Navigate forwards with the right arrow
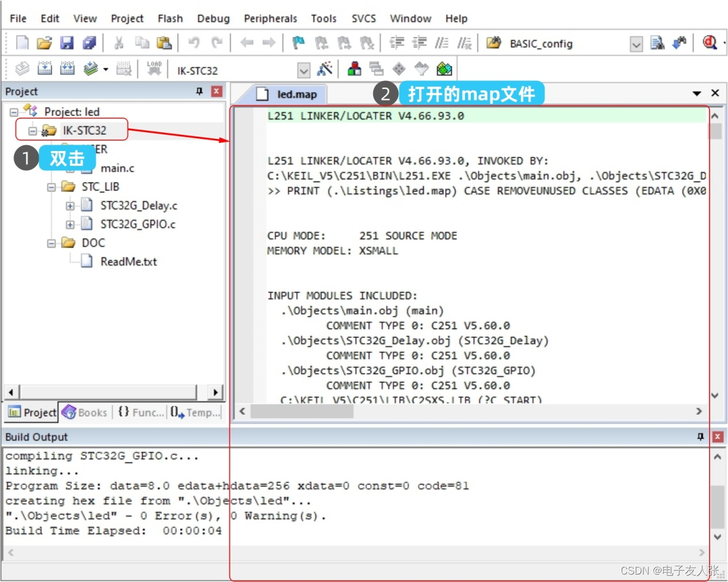 [268, 43]
